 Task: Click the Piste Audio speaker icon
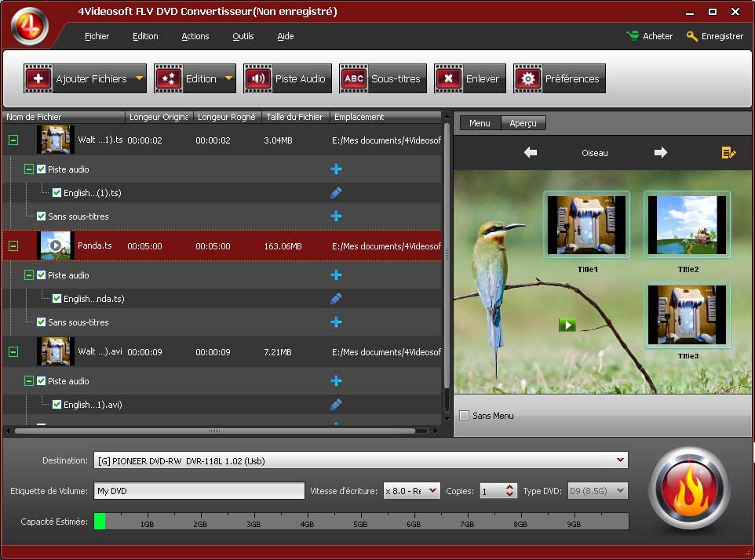257,78
